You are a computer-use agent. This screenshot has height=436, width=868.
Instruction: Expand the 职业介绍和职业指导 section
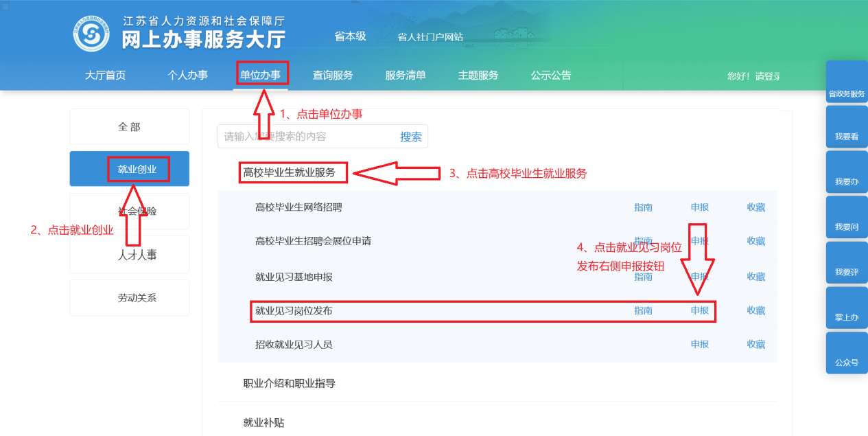[x=290, y=383]
